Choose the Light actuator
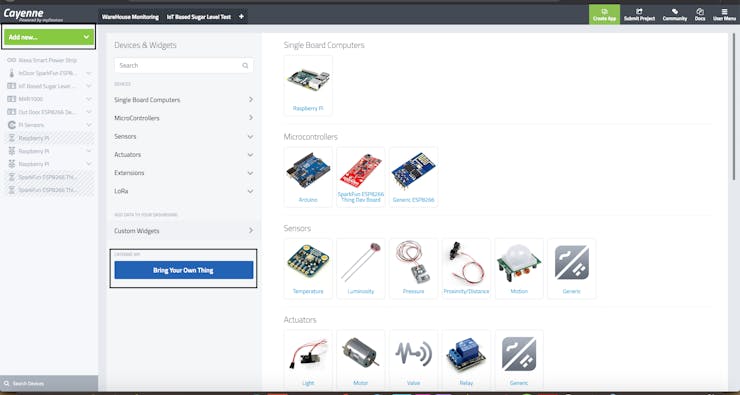 (308, 360)
